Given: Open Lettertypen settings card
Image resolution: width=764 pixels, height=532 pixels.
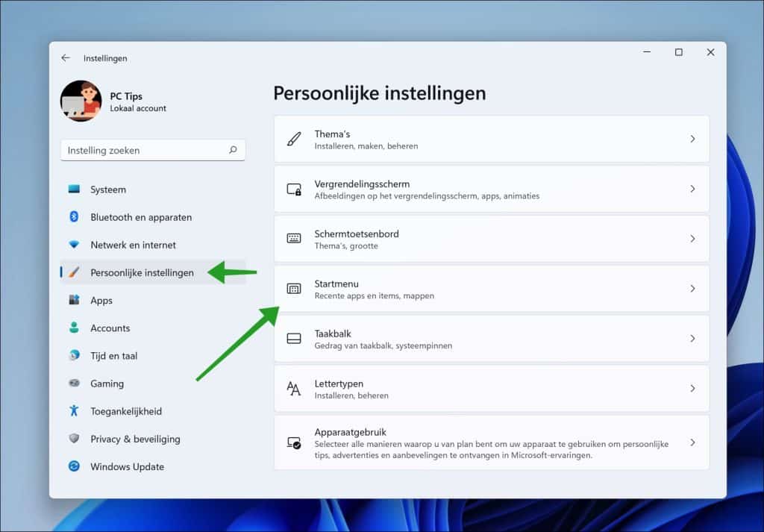Looking at the screenshot, I should [492, 389].
